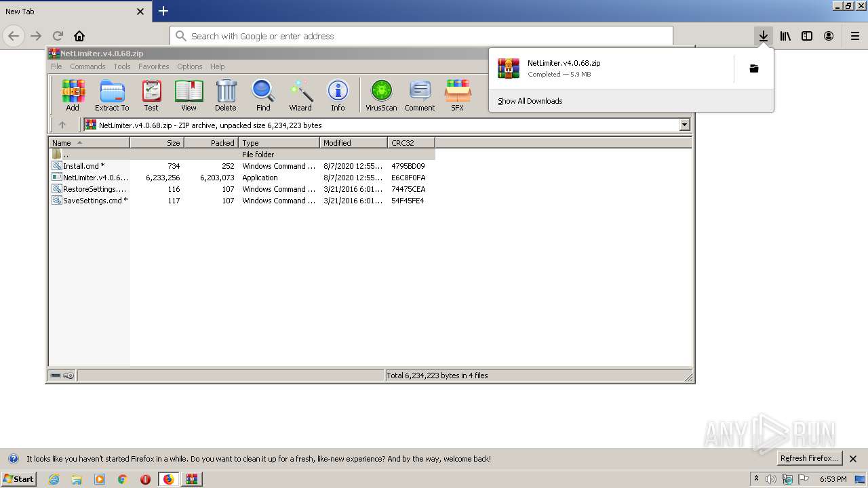This screenshot has height=488, width=868.
Task: Click the Extract To toolbar icon
Action: click(112, 95)
